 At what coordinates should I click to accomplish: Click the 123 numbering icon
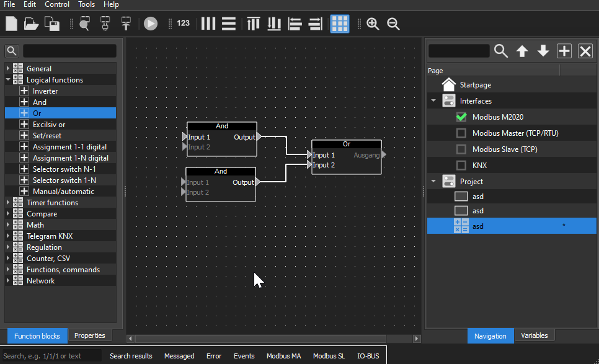(x=183, y=24)
